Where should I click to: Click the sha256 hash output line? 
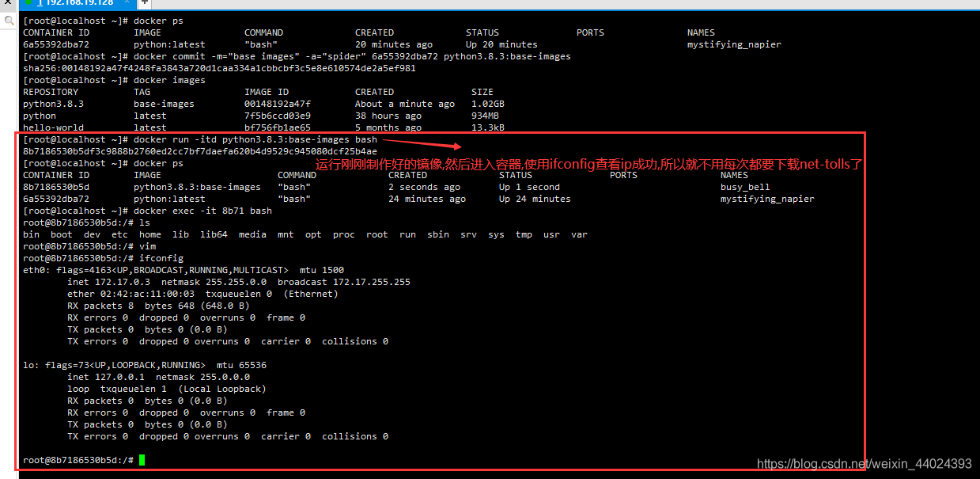219,68
